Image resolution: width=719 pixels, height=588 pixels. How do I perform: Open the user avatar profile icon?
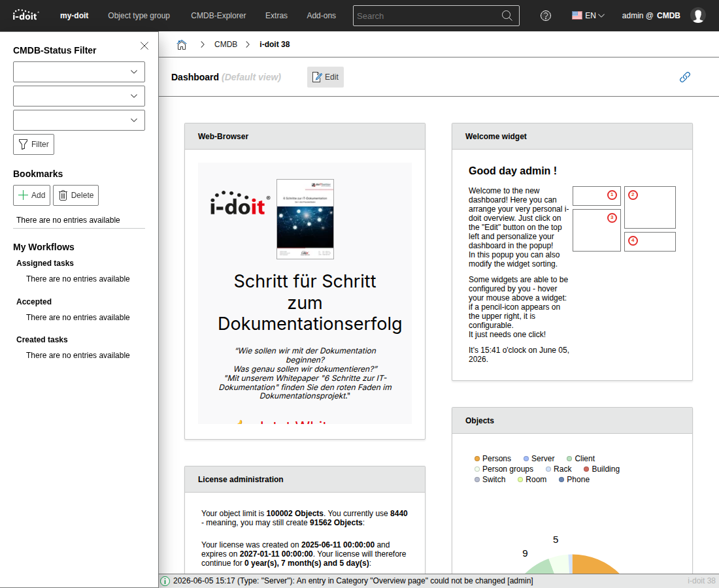pyautogui.click(x=698, y=16)
